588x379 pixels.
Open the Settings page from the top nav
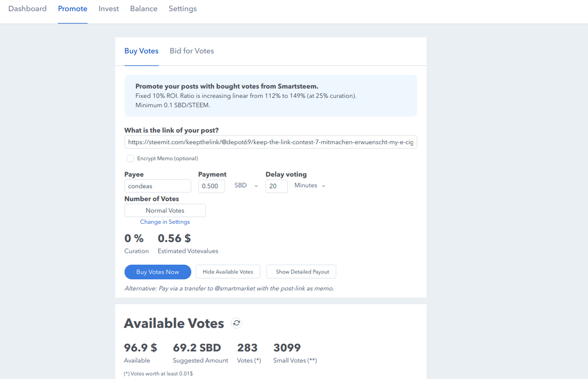[x=182, y=9]
